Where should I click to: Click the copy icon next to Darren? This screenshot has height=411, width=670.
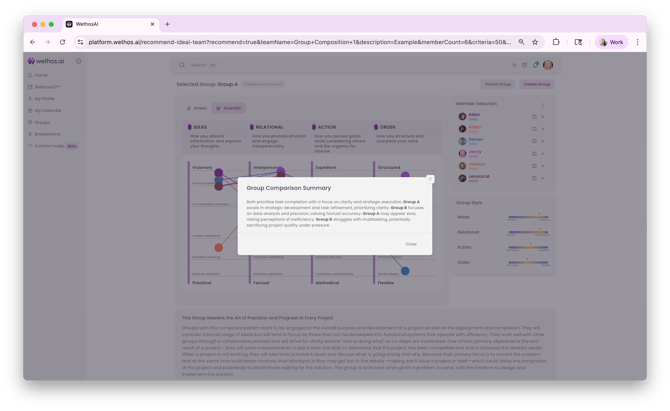[x=534, y=141]
